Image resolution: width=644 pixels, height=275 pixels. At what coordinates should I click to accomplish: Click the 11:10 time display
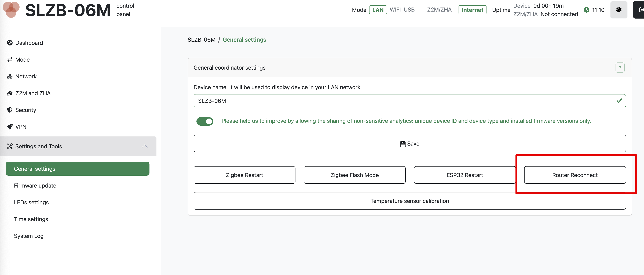[x=598, y=10]
